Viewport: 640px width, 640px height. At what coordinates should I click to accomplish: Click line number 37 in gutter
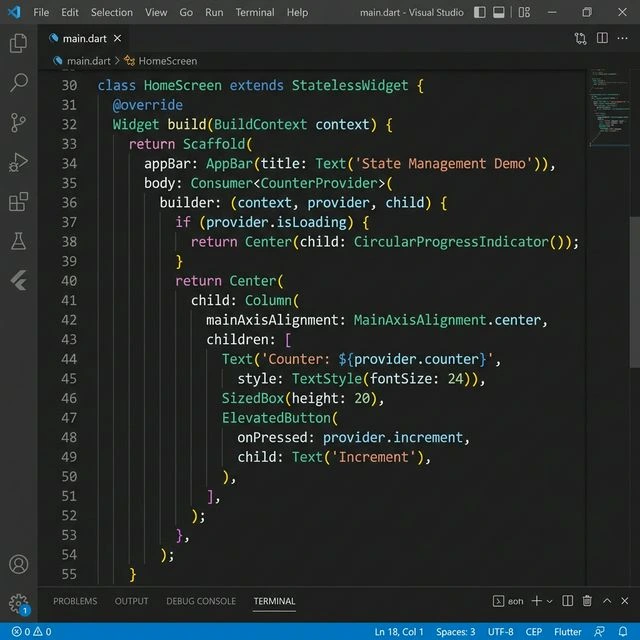pos(69,222)
